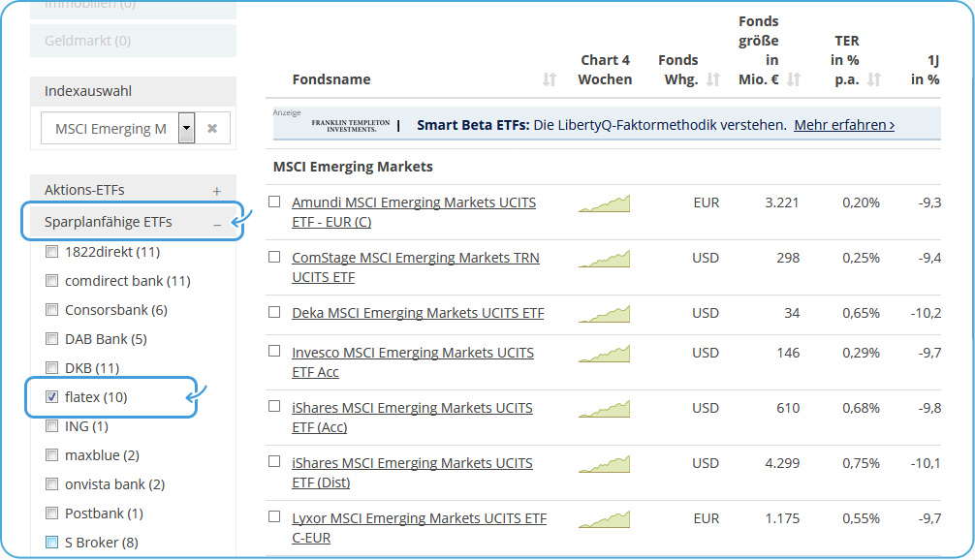Screen dimensions: 975x560
Task: View 4-week chart for iShares ETF (Acc)
Action: (605, 409)
